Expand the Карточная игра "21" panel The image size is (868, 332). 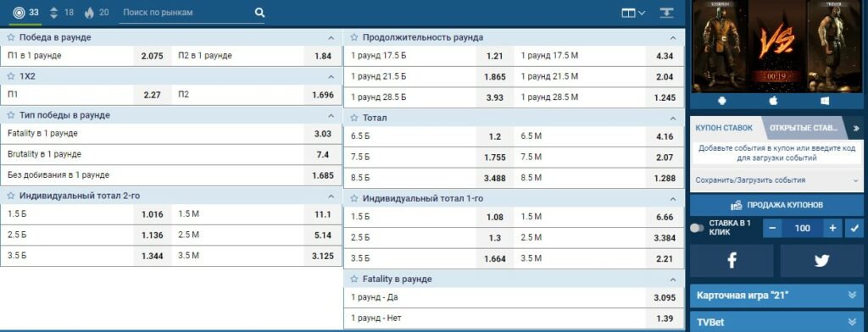click(x=776, y=296)
